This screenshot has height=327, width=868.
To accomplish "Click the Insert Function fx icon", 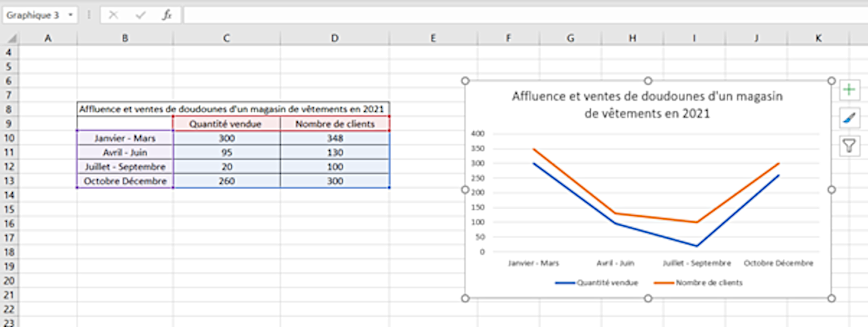I will (x=167, y=15).
